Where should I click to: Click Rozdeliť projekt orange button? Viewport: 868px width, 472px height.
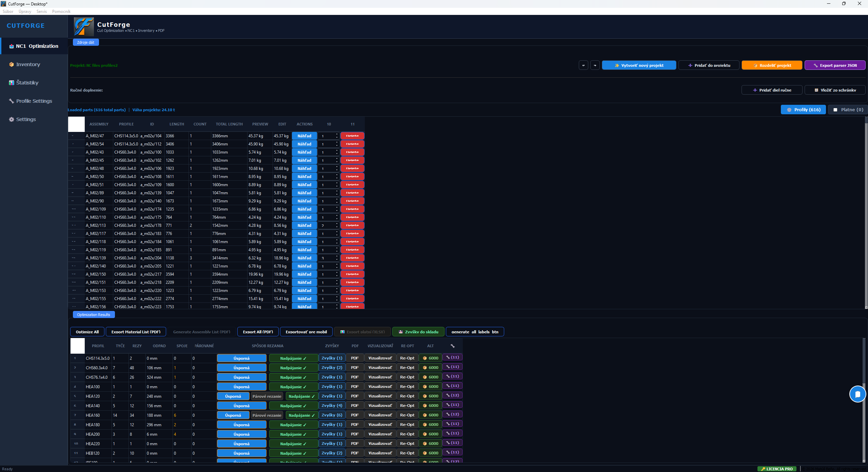coord(772,65)
